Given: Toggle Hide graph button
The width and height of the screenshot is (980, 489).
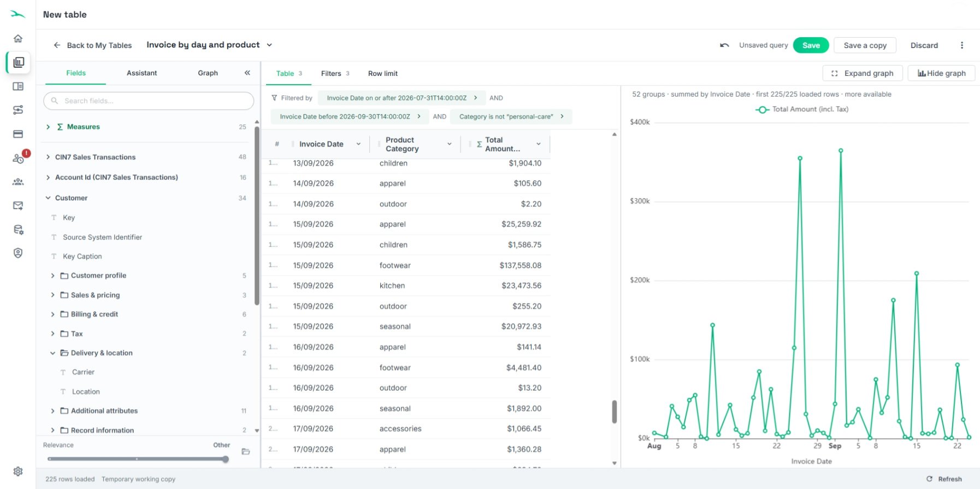Looking at the screenshot, I should 941,73.
